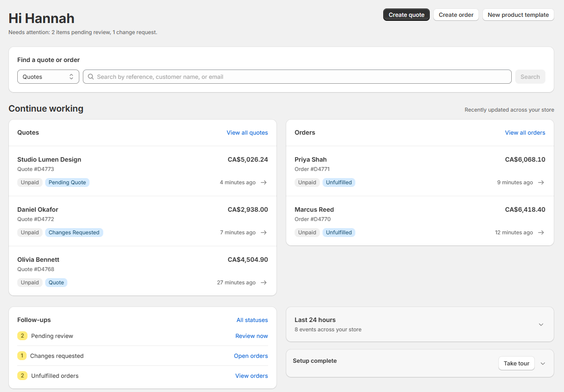Open the Marcus Reed order name
Viewport: 564px width, 392px height.
[314, 210]
